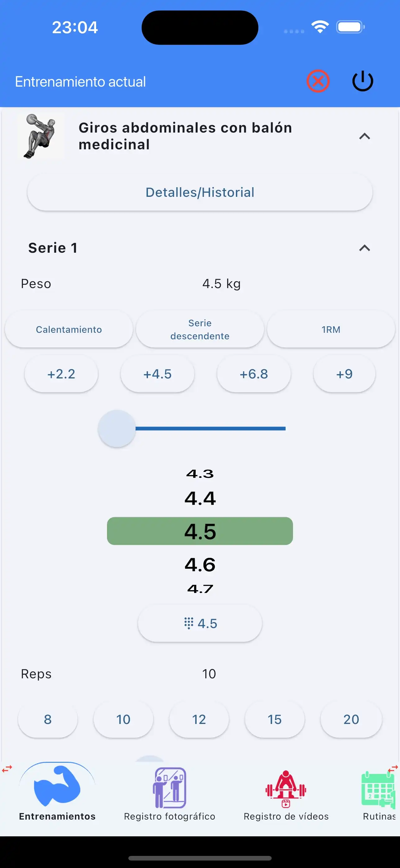Tap the medicine ball exercise thumbnail
The image size is (400, 868).
pos(41,136)
